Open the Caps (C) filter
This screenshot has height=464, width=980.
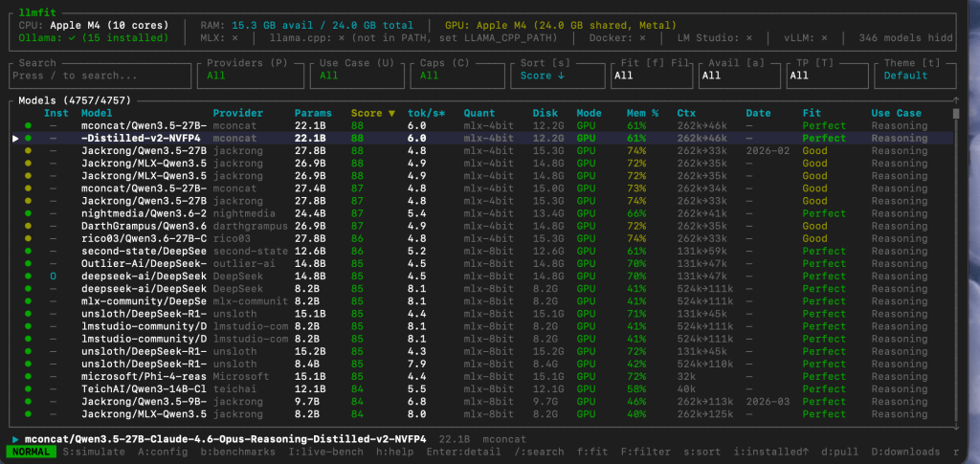click(457, 76)
